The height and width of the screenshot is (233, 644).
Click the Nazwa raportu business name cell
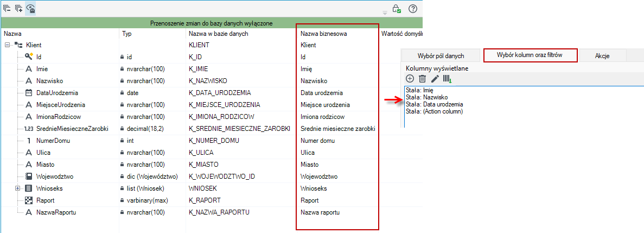pyautogui.click(x=321, y=212)
